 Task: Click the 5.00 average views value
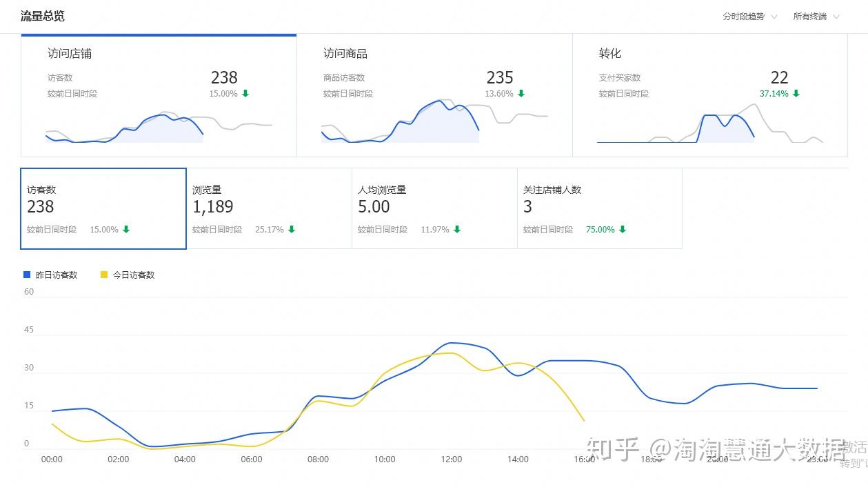pyautogui.click(x=374, y=206)
